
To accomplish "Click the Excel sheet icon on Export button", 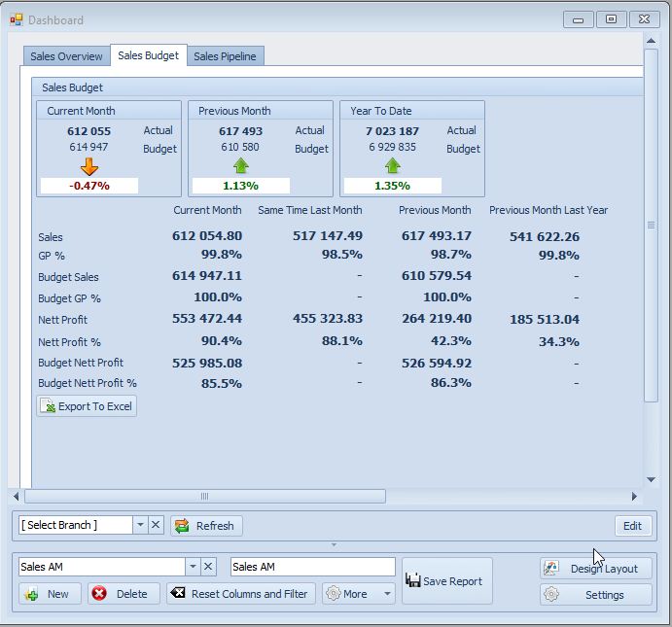I will coord(50,406).
